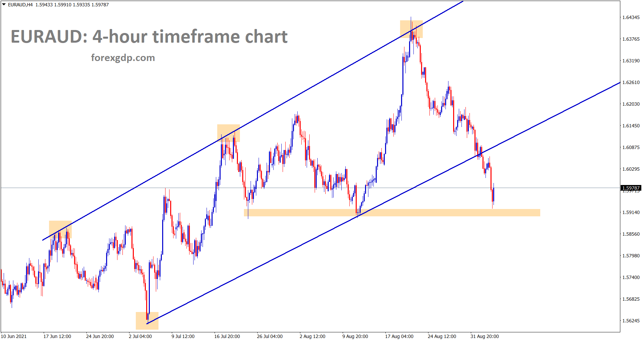Select the lower channel trendline
Image resolution: width=644 pixels, height=341 pixels.
click(x=384, y=203)
